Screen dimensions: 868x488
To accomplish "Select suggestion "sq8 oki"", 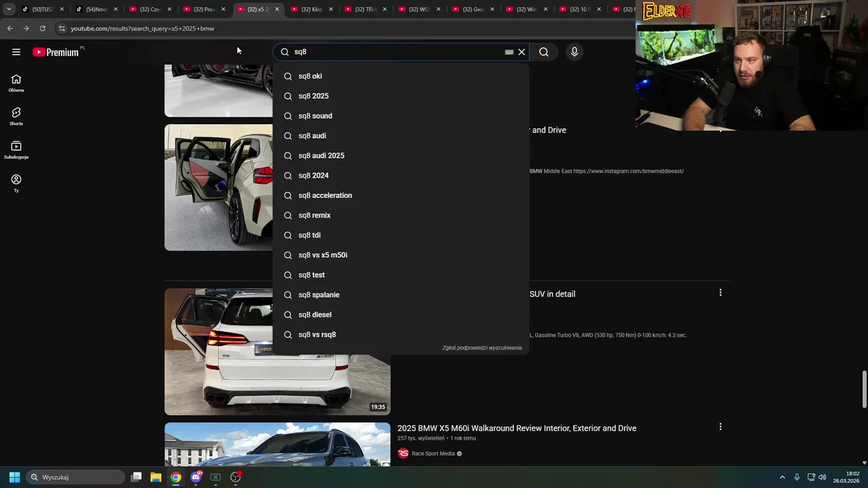I will (401, 76).
